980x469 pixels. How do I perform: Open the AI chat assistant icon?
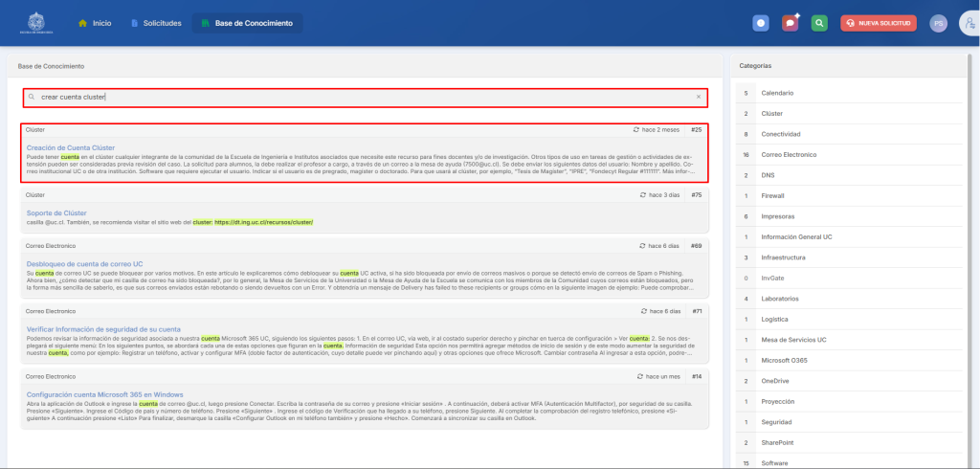790,23
